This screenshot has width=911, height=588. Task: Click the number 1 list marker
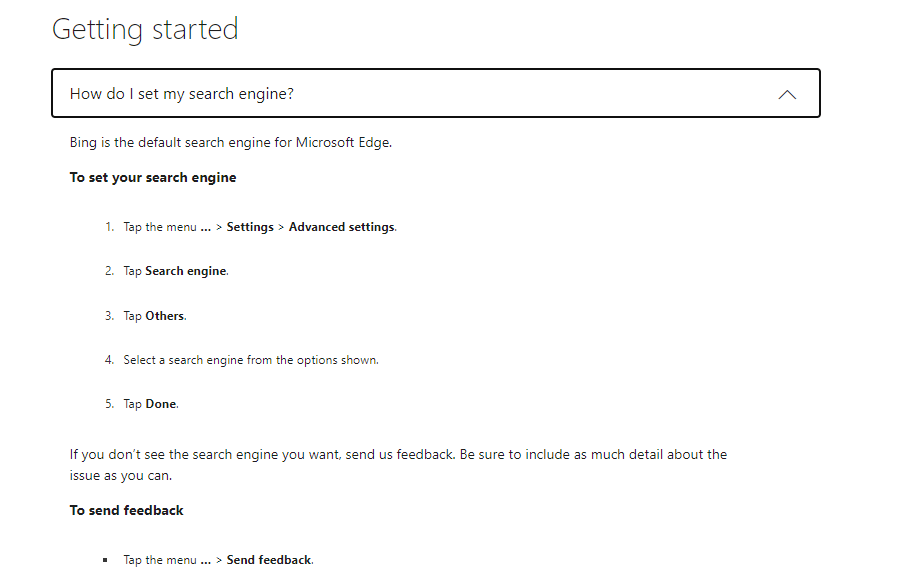coord(109,227)
